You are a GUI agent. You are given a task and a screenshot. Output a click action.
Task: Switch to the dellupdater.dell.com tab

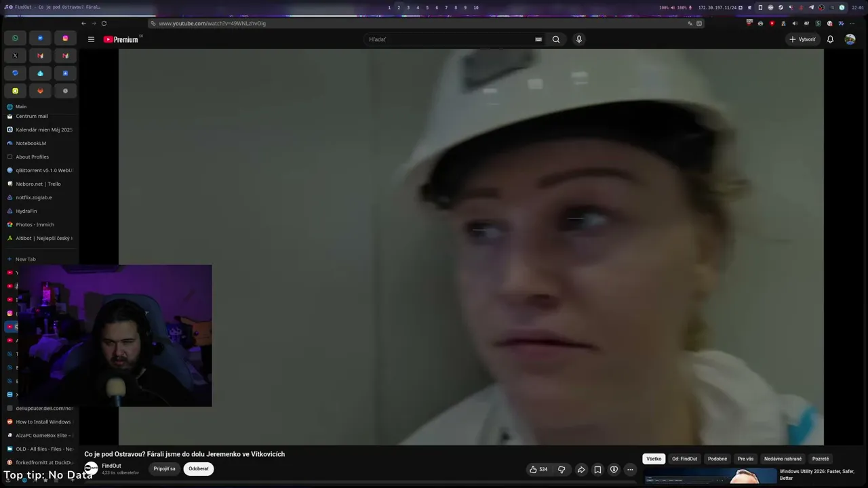point(39,408)
